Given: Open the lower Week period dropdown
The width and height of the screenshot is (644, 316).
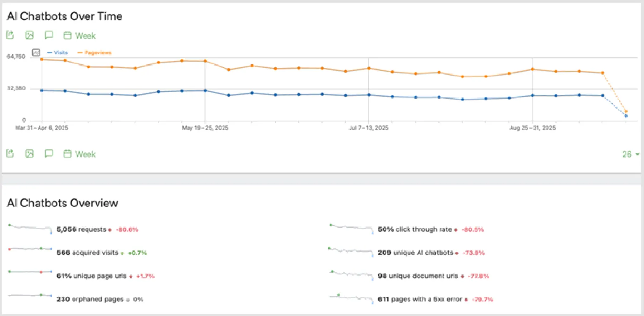Looking at the screenshot, I should pos(85,154).
